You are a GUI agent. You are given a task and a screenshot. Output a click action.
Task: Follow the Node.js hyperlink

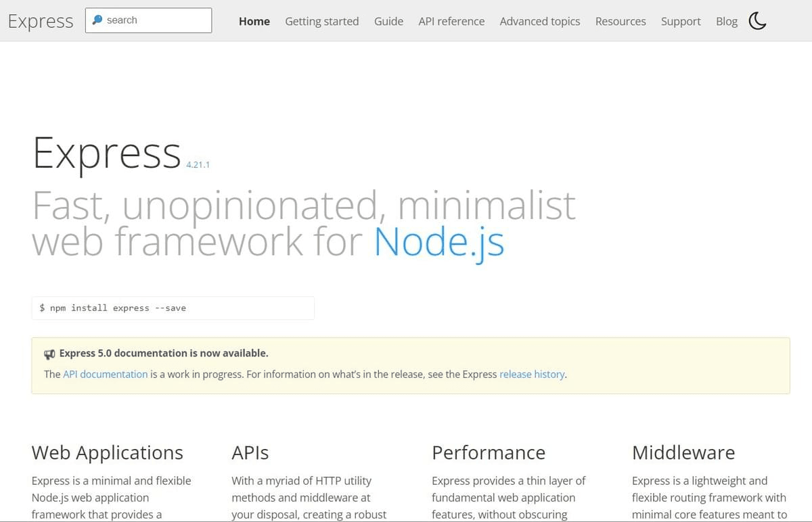tap(439, 242)
